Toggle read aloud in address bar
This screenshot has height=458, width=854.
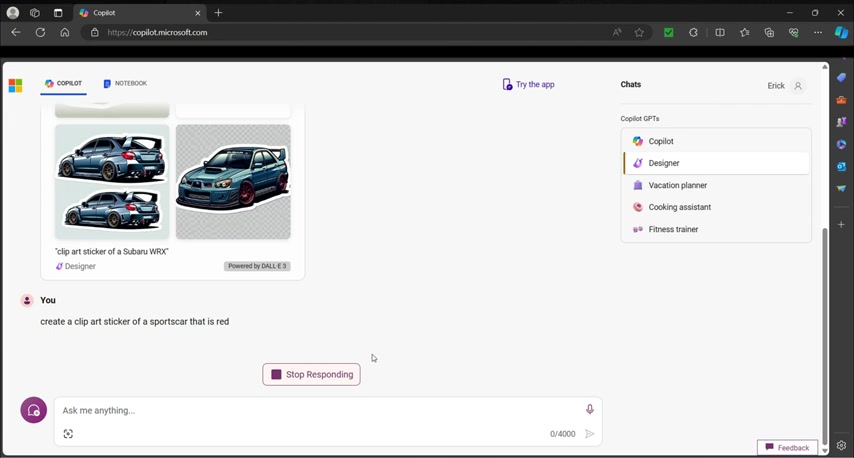click(x=617, y=32)
